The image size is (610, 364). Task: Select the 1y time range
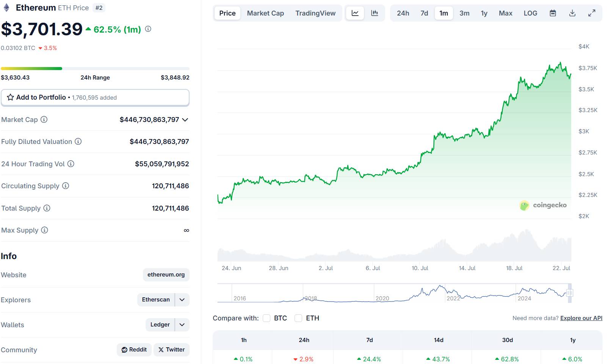click(x=484, y=13)
